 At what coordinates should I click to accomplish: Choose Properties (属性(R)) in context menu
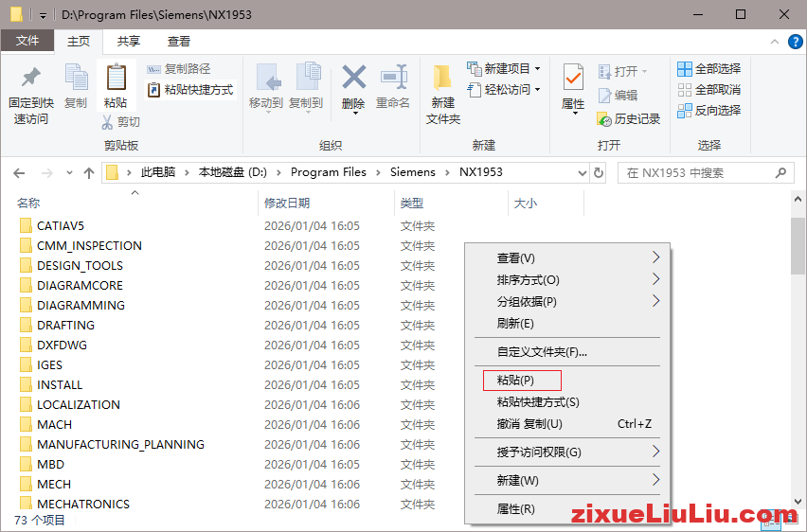[567, 509]
